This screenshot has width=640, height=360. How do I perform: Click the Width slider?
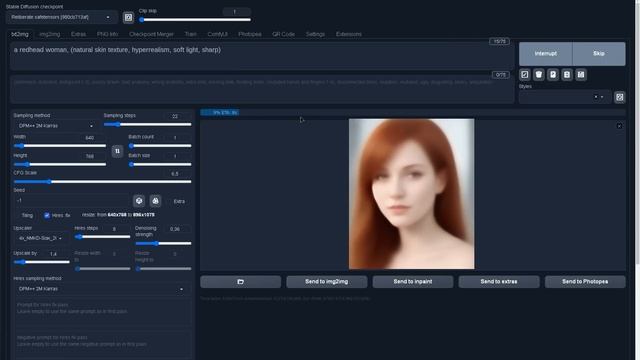point(60,146)
